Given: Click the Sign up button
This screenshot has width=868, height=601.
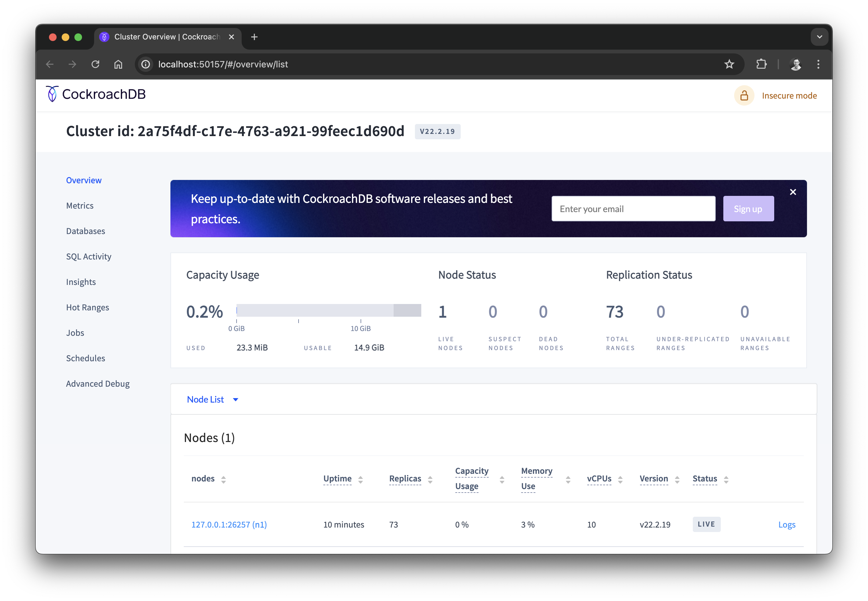Looking at the screenshot, I should click(x=748, y=208).
